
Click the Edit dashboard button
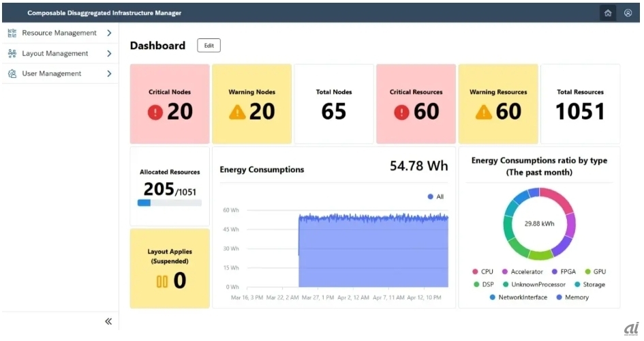click(209, 46)
